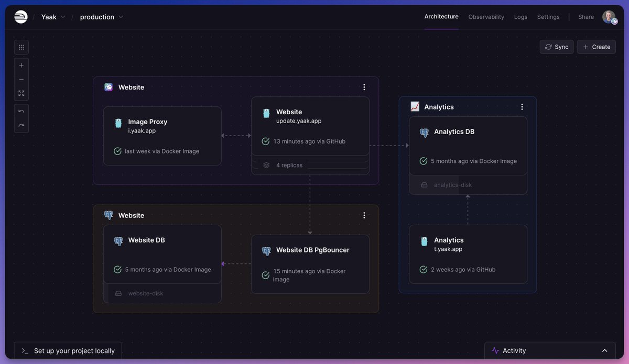Click the 13 minutes ago status check

(x=266, y=141)
